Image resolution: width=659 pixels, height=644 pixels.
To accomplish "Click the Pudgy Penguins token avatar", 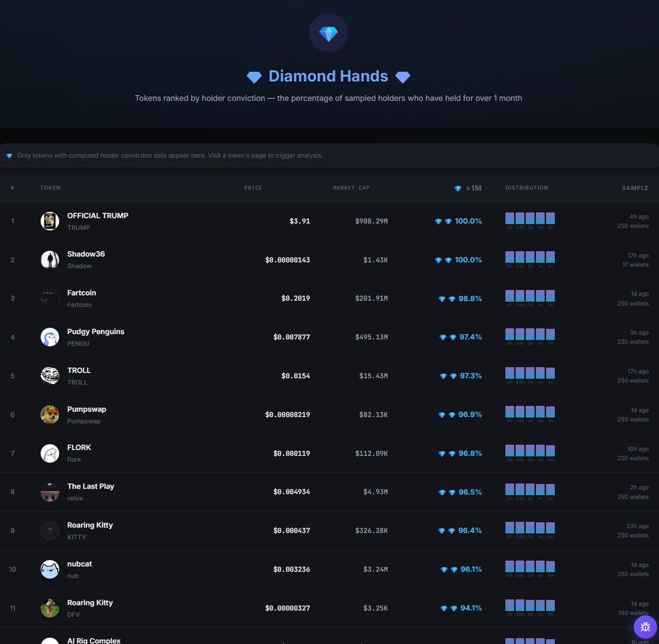I will click(50, 337).
